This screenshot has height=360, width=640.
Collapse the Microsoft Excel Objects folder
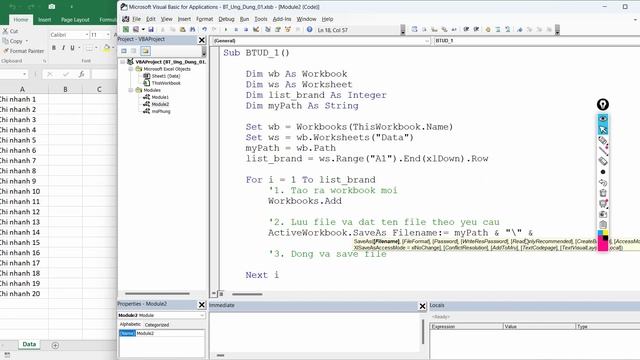click(x=131, y=69)
